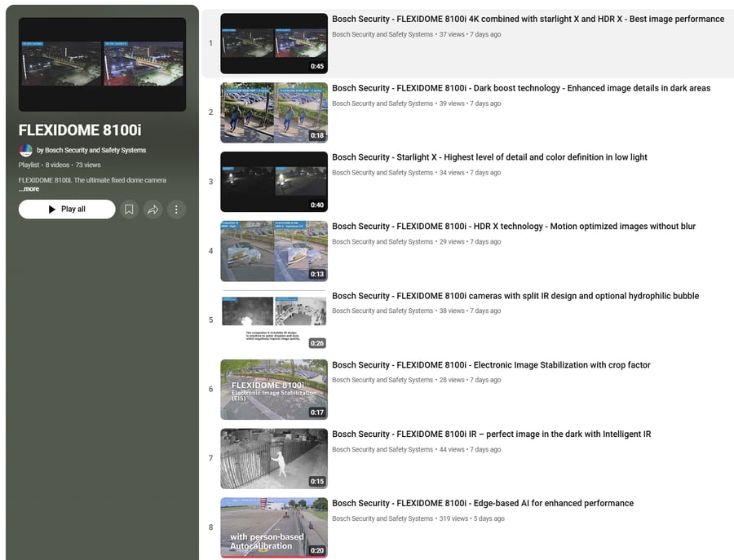Click the 'FLEXIDOME 8100i' playlist title

(80, 130)
